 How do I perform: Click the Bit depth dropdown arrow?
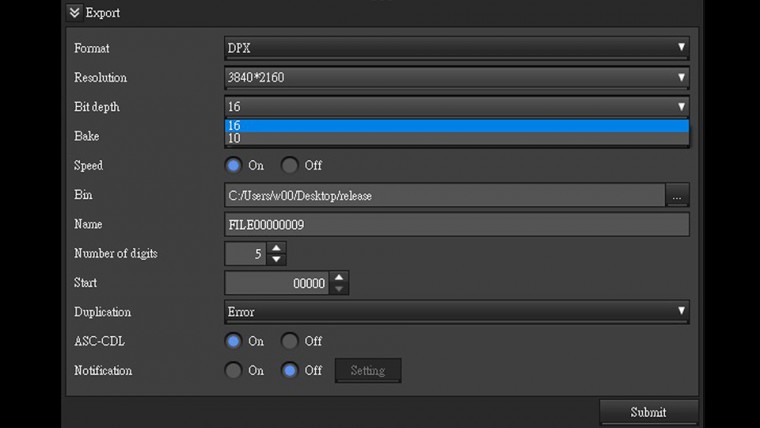(x=681, y=106)
